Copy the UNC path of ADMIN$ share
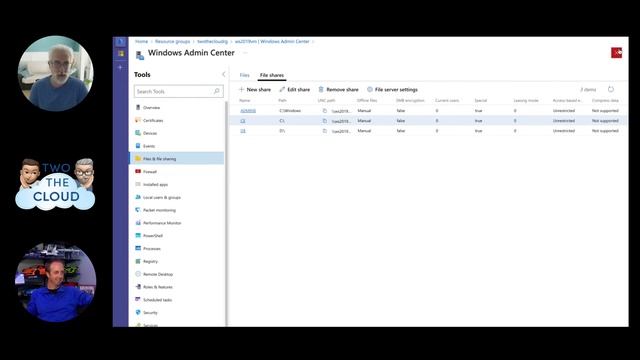This screenshot has width=640, height=360. click(x=325, y=111)
